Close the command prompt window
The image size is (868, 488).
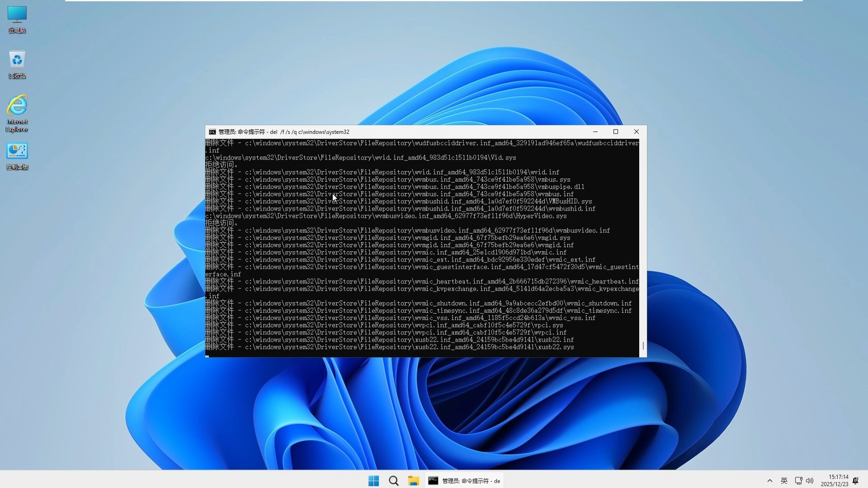click(636, 132)
